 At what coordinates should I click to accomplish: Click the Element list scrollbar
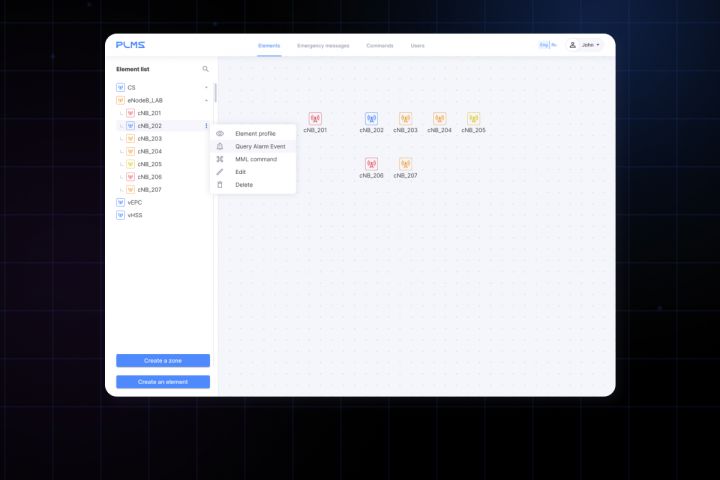(x=215, y=93)
